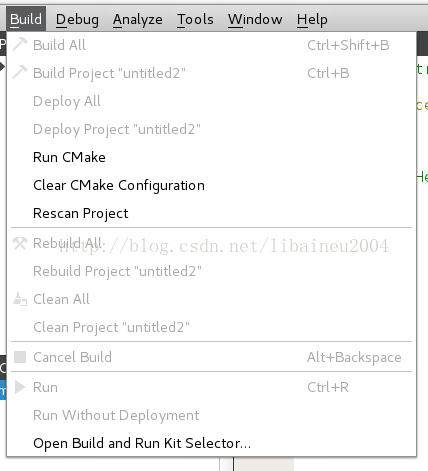Viewport: 428px width, 471px height.
Task: Open the Window menu
Action: pyautogui.click(x=255, y=19)
